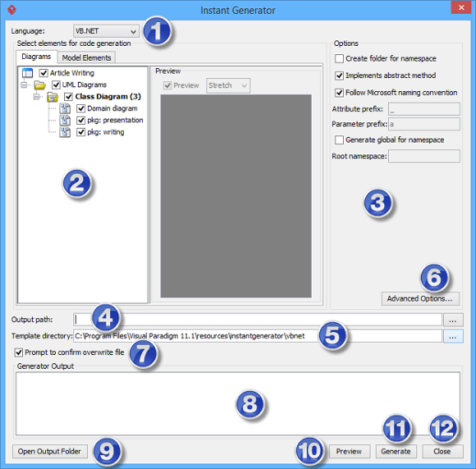Viewport: 476px width, 469px height.
Task: Click the Parameter prefix field
Action: [424, 124]
